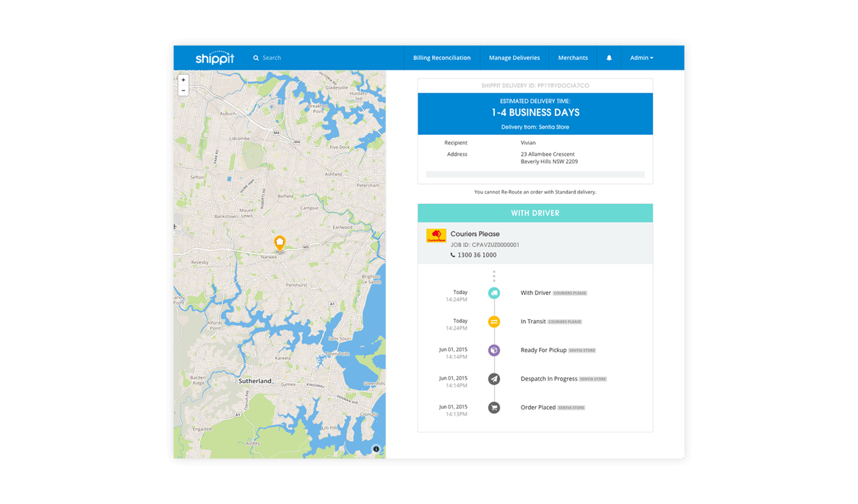Click Sentia Store tag on Ready For Pickup

click(582, 350)
